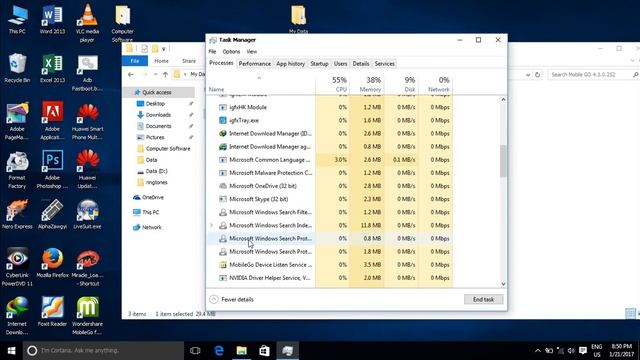The height and width of the screenshot is (360, 640).
Task: Open LiveSuit.exe desktop icon
Action: coord(87,214)
